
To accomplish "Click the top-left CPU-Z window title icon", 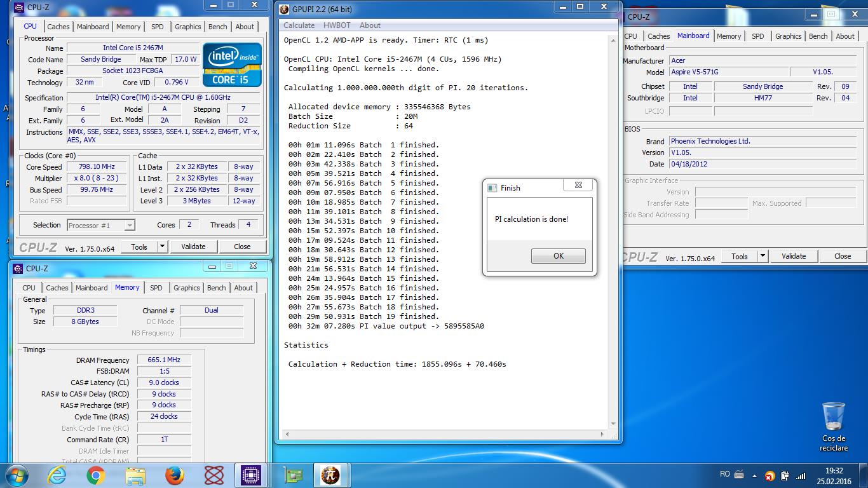I will 18,8.
